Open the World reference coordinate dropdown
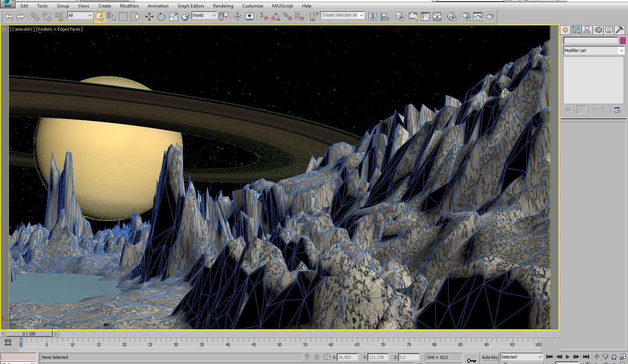 204,15
